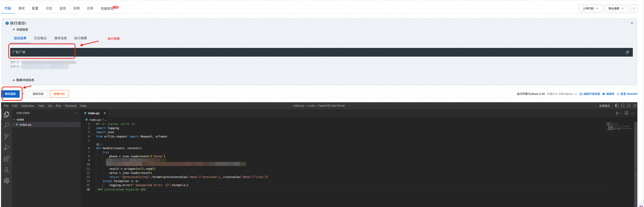Image resolution: width=644 pixels, height=207 pixels.
Task: Click the 部署代码 button
Action: click(59, 94)
